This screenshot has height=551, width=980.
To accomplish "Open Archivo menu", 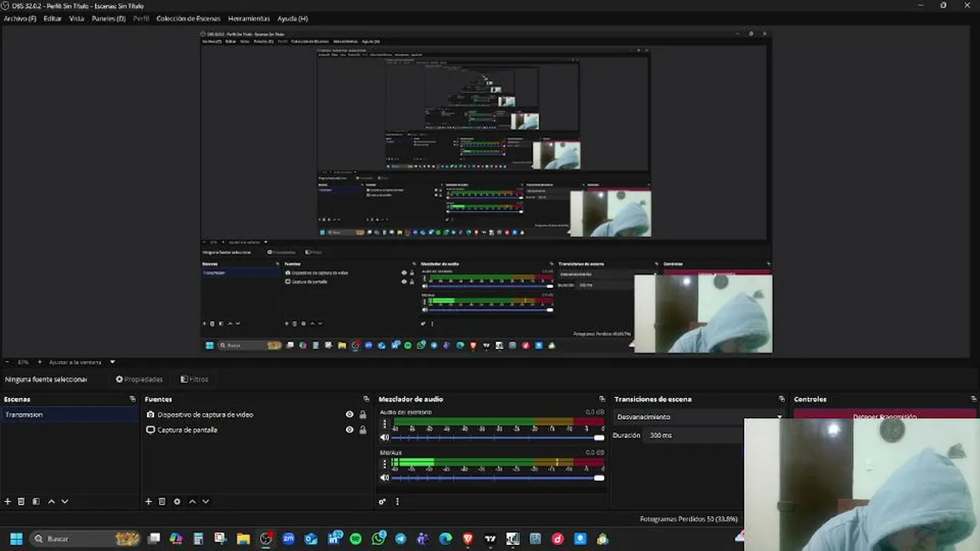I will click(20, 18).
